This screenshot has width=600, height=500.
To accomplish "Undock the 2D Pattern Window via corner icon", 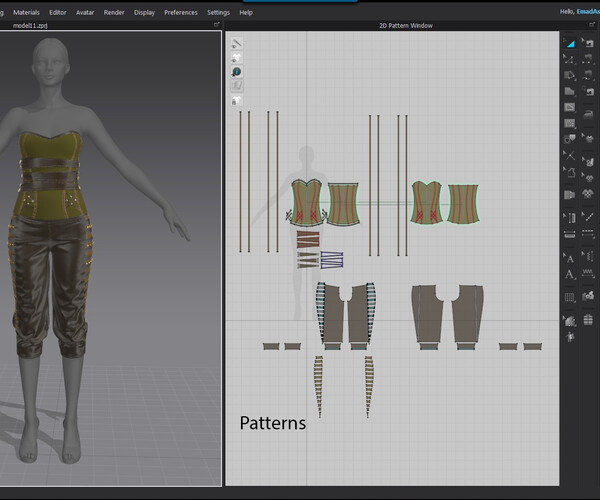I will coord(592,25).
